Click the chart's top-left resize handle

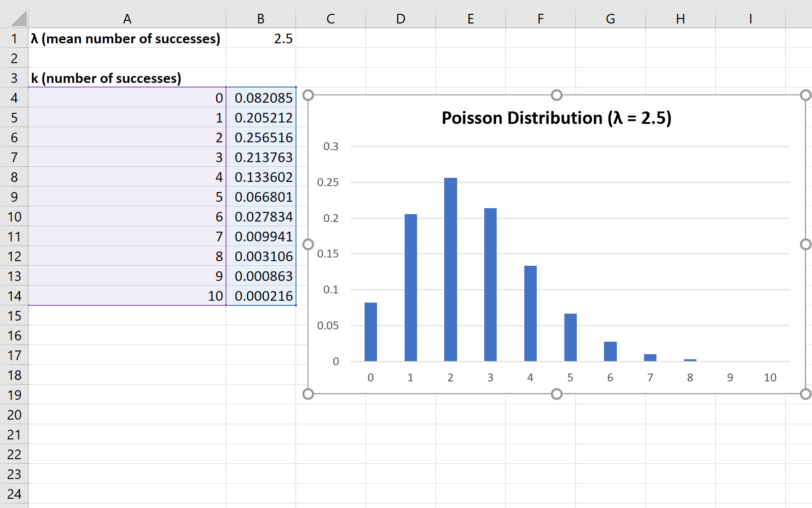[308, 95]
